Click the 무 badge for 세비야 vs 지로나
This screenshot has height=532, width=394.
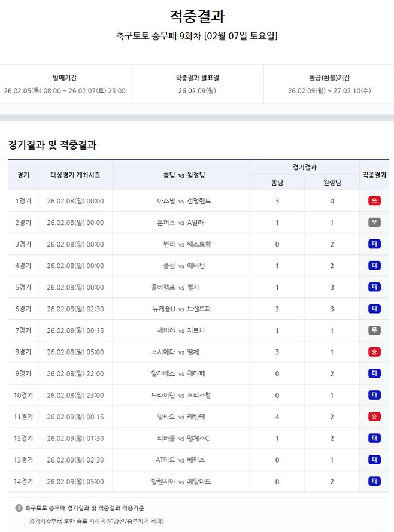pos(374,330)
